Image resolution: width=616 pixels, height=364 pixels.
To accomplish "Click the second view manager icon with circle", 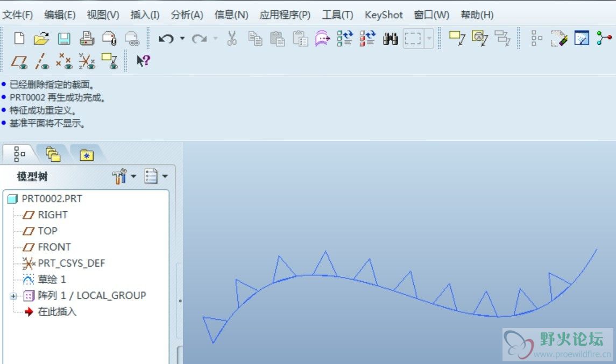I will pos(480,39).
